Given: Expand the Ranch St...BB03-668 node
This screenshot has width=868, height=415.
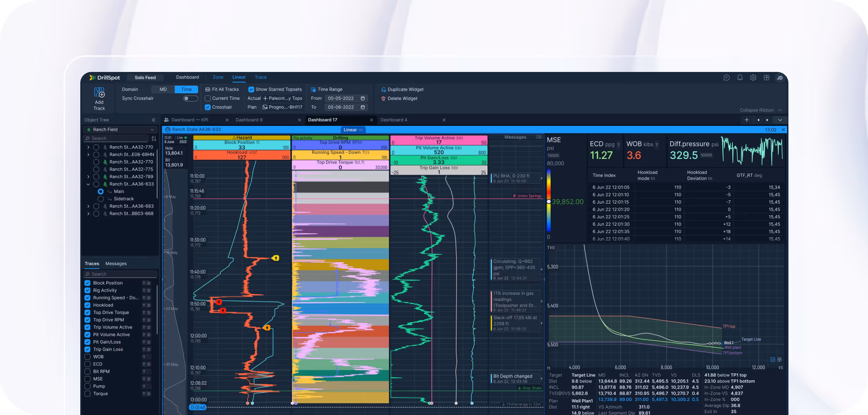Looking at the screenshot, I should click(88, 214).
